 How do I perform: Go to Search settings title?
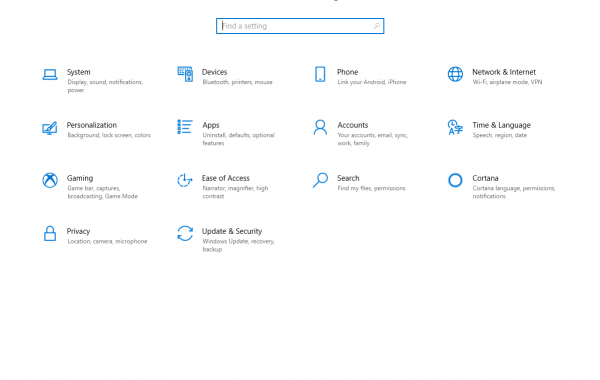tap(348, 178)
